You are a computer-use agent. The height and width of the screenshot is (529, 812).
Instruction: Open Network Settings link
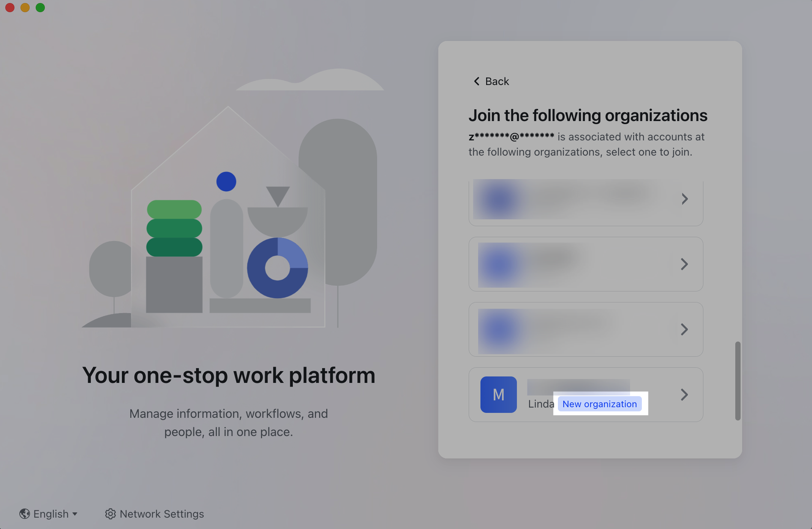pos(162,514)
